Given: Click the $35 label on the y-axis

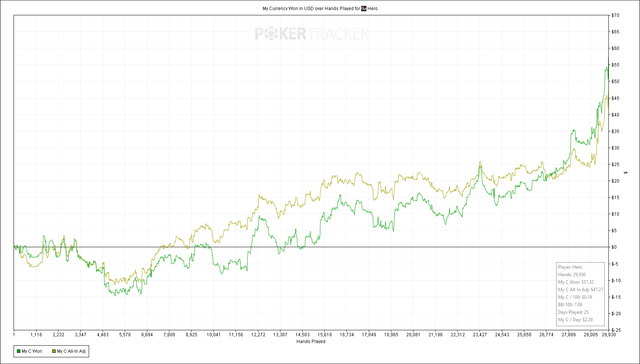Looking at the screenshot, I should click(x=615, y=131).
